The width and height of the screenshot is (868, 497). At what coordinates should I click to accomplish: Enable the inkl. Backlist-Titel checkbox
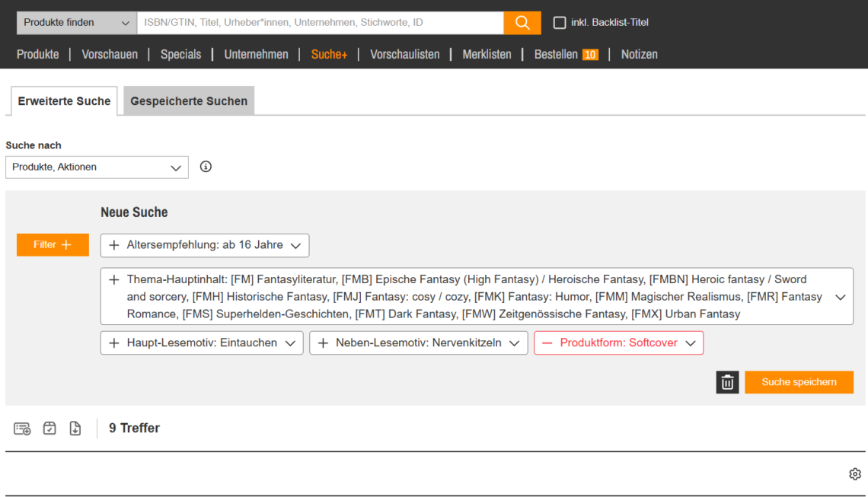click(560, 23)
